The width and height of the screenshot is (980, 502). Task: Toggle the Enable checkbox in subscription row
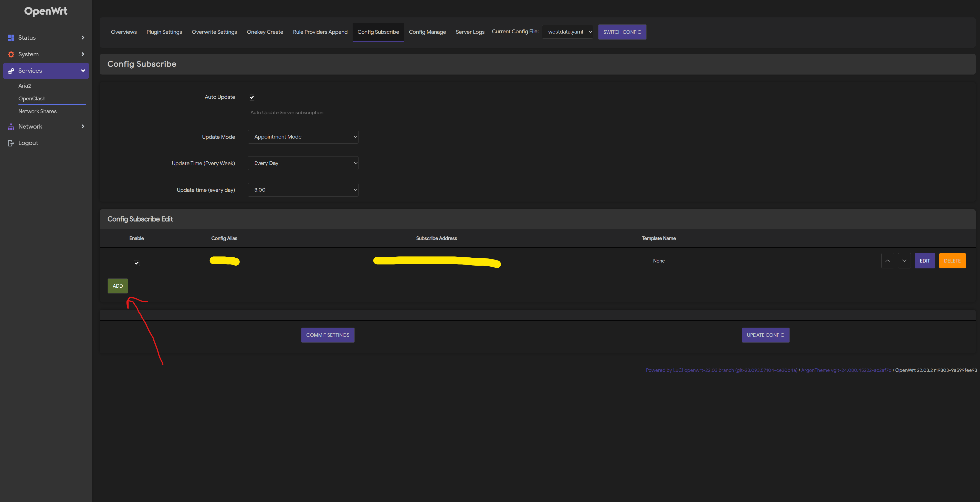coord(136,263)
